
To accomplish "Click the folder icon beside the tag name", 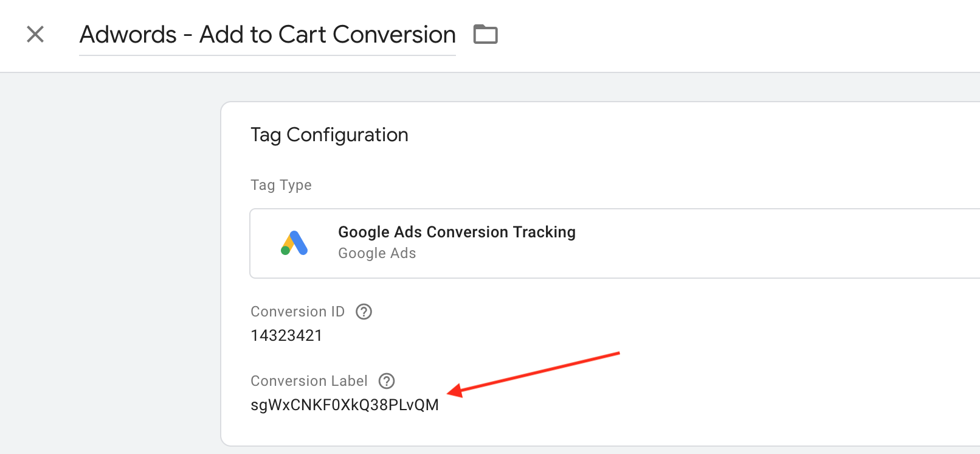I will [486, 34].
